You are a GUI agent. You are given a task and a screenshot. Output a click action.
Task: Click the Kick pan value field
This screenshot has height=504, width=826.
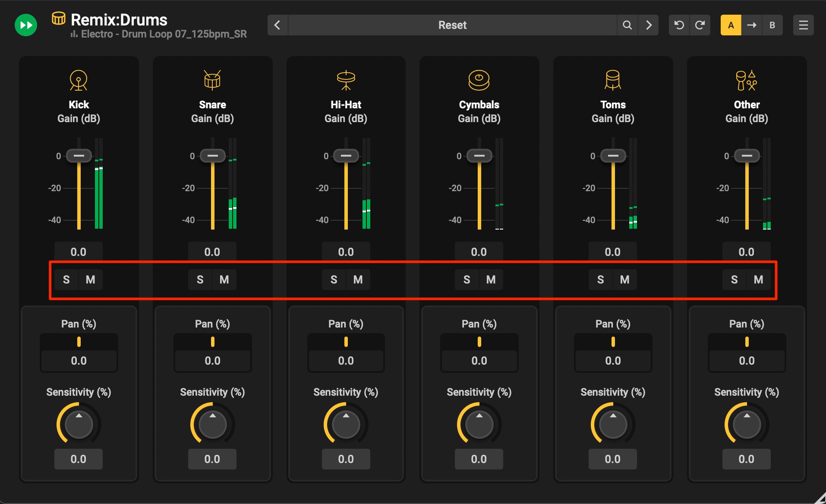coord(79,361)
